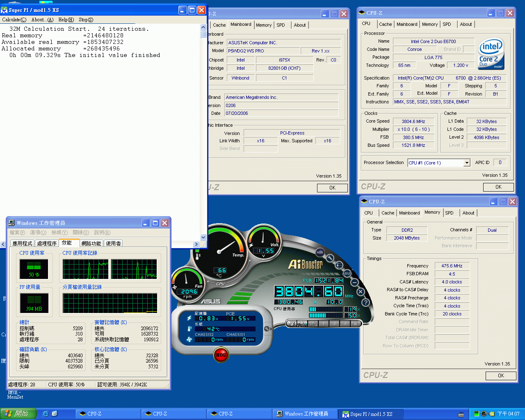
Task: Open Task Manager 關機(U) menu
Action: click(x=81, y=233)
